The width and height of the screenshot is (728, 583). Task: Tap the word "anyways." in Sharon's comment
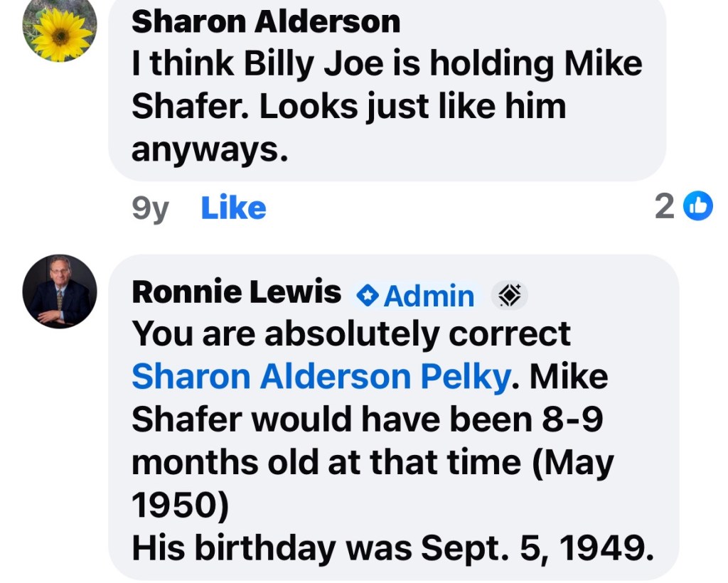tap(210, 149)
